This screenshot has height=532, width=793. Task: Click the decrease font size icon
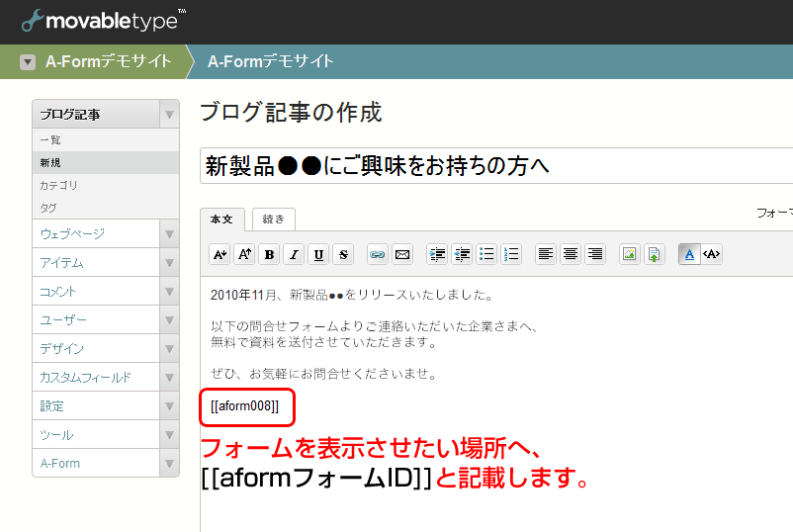click(x=220, y=254)
